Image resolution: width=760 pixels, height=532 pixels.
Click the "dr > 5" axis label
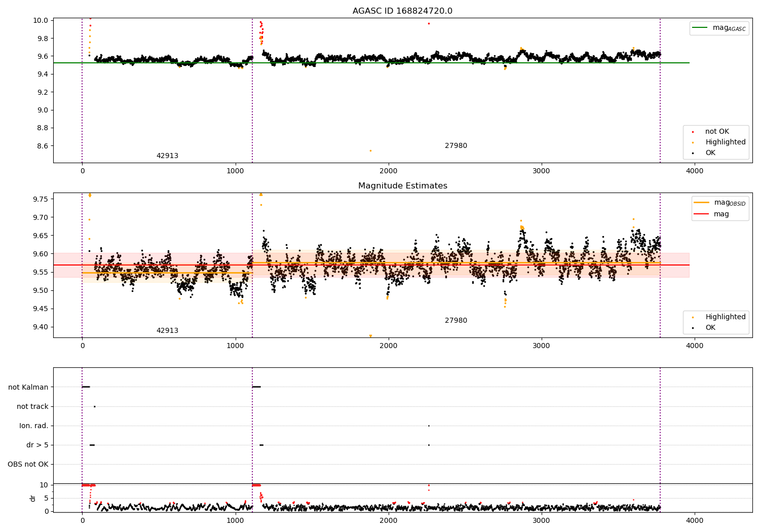click(37, 445)
